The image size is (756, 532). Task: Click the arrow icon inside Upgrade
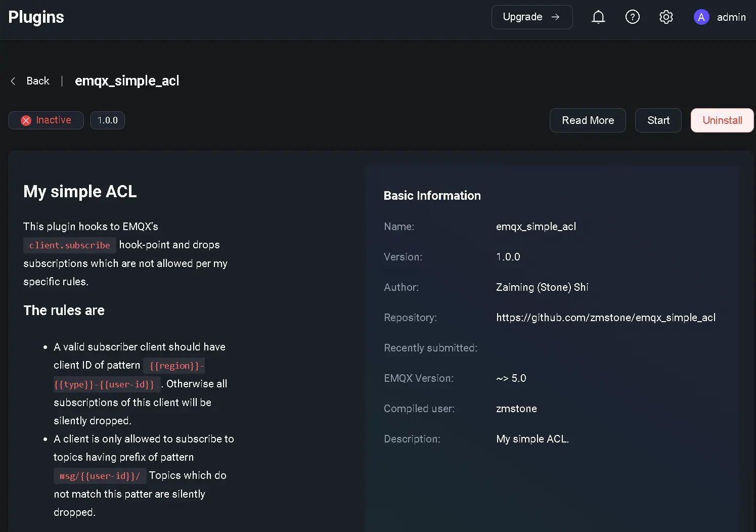tap(555, 17)
